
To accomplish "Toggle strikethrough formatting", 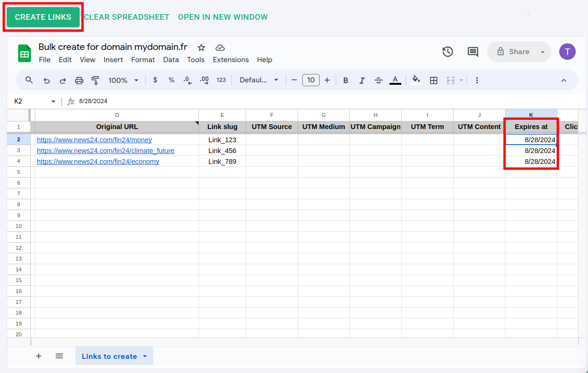I will pos(378,81).
